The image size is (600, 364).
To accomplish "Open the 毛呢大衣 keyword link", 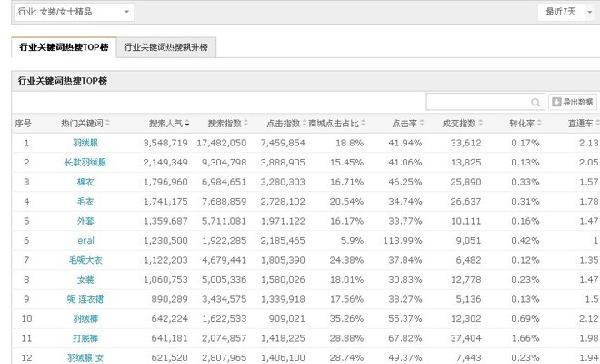I will pyautogui.click(x=85, y=260).
